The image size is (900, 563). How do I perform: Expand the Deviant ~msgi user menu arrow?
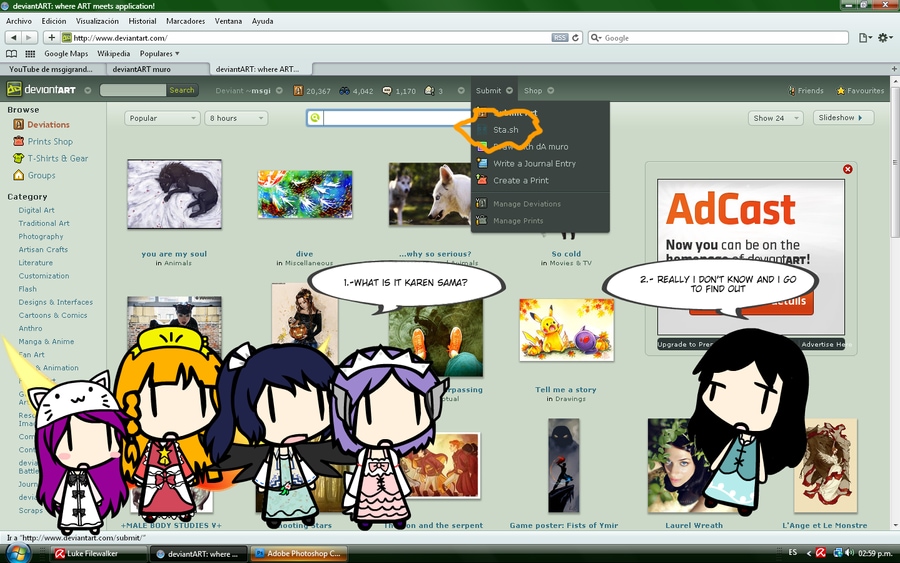(279, 90)
